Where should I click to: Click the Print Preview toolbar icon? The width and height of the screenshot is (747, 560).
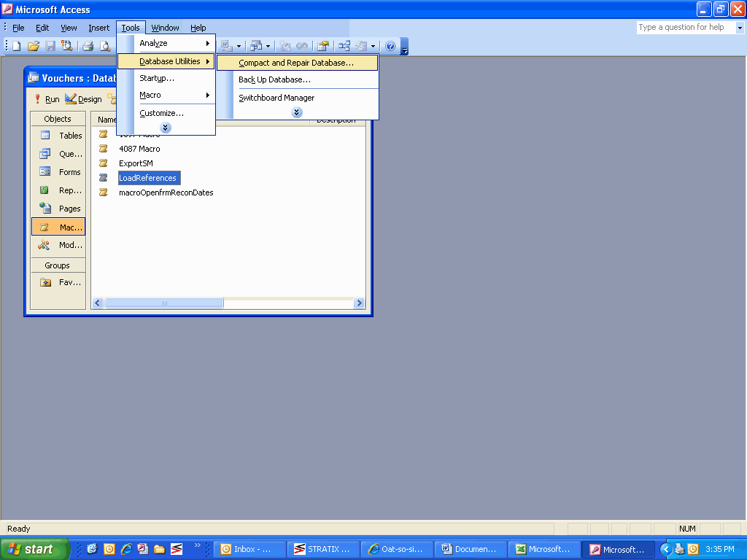click(x=105, y=46)
